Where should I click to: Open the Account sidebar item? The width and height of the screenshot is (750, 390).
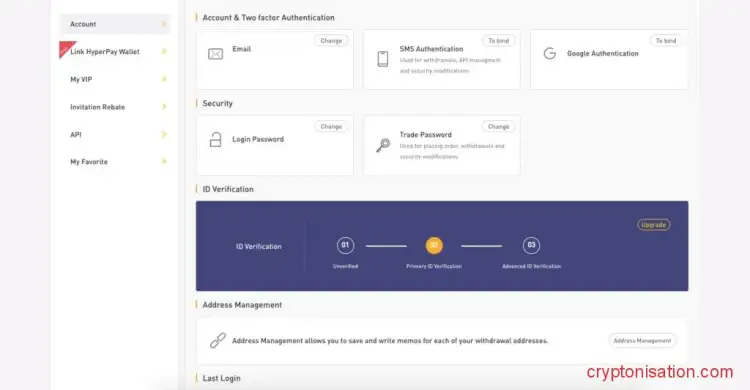point(115,24)
